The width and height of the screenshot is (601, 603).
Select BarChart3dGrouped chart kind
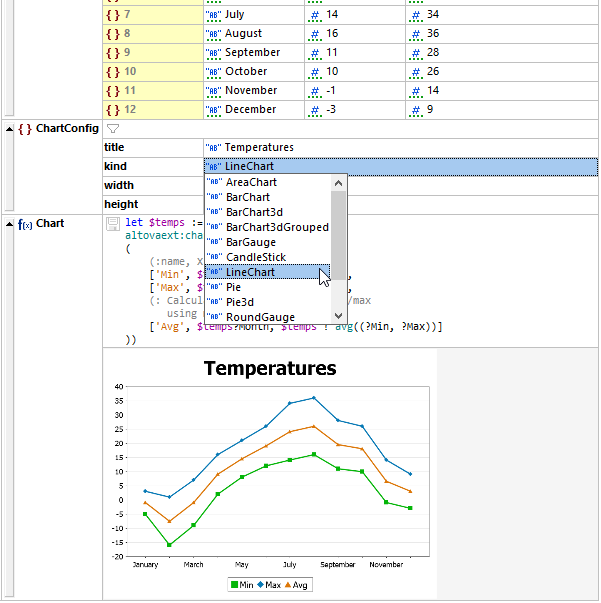click(x=276, y=227)
